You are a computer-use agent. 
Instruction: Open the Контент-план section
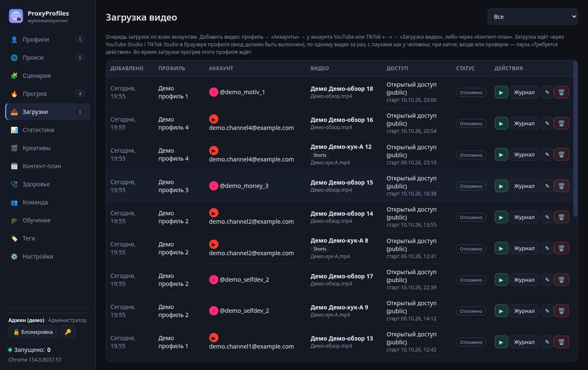tap(47, 166)
